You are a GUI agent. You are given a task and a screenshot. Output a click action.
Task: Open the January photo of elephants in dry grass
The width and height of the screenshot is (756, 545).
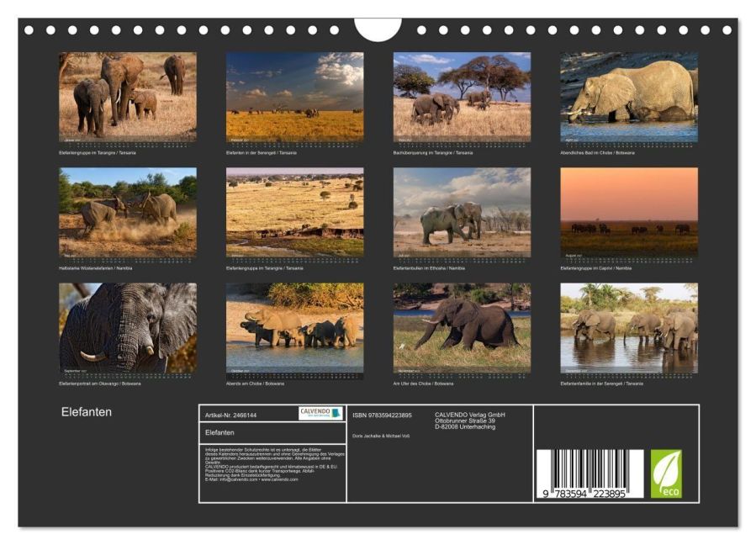point(128,97)
